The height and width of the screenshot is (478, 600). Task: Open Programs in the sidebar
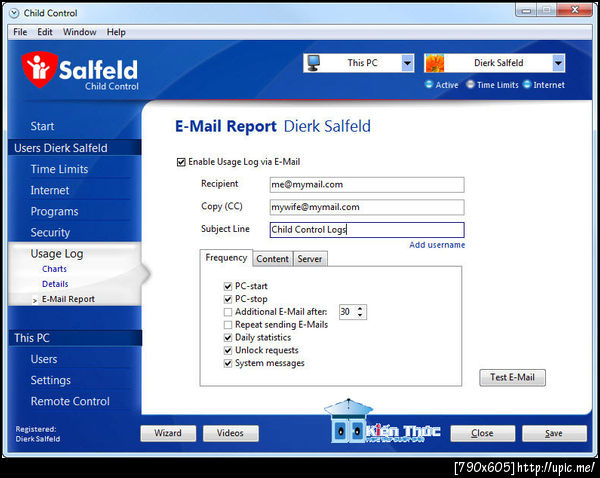[54, 212]
